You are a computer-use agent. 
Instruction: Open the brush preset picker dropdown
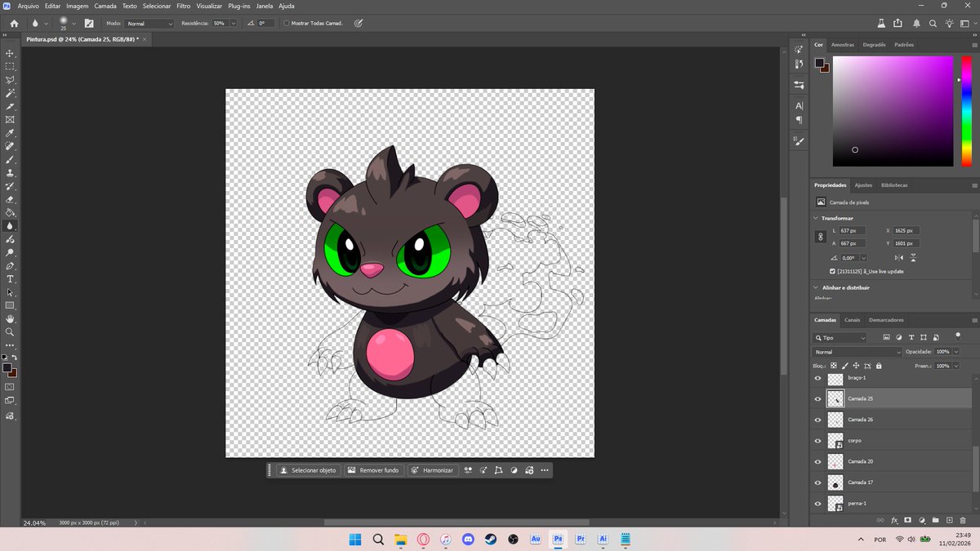pyautogui.click(x=73, y=24)
